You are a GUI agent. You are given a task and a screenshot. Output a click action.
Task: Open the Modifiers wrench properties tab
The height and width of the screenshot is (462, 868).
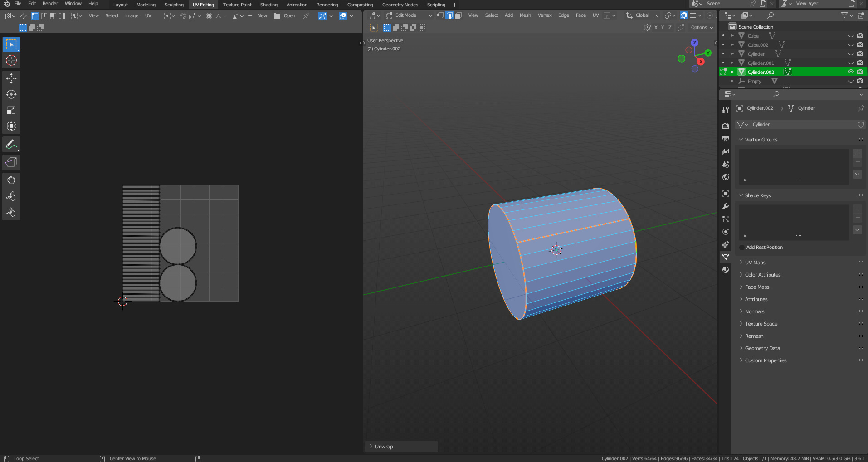tap(726, 206)
